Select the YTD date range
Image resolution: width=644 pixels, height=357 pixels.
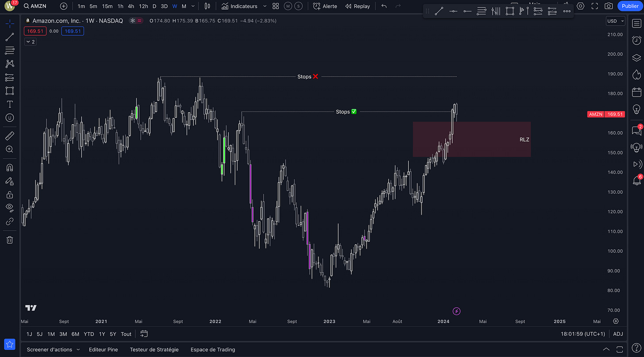click(x=89, y=334)
